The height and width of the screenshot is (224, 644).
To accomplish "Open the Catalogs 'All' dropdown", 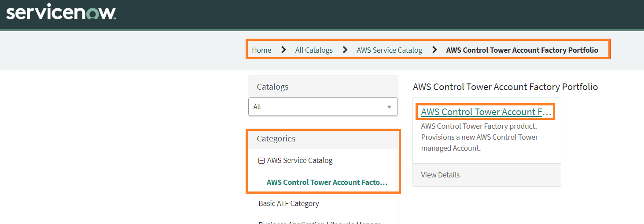I will click(x=323, y=107).
